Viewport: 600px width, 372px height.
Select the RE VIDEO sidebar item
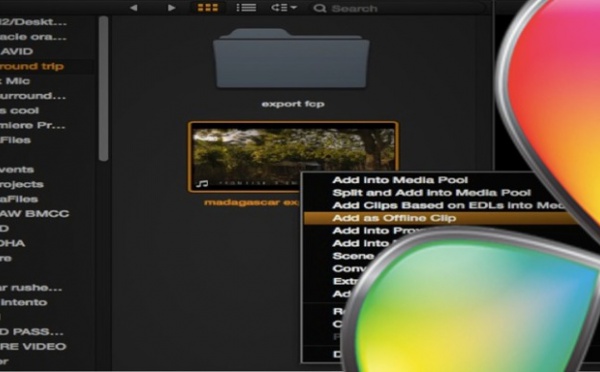click(x=33, y=346)
